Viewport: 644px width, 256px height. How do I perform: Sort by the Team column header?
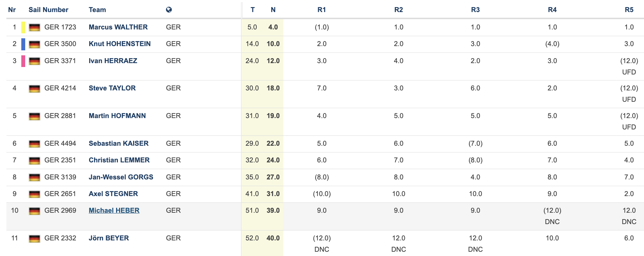point(97,10)
